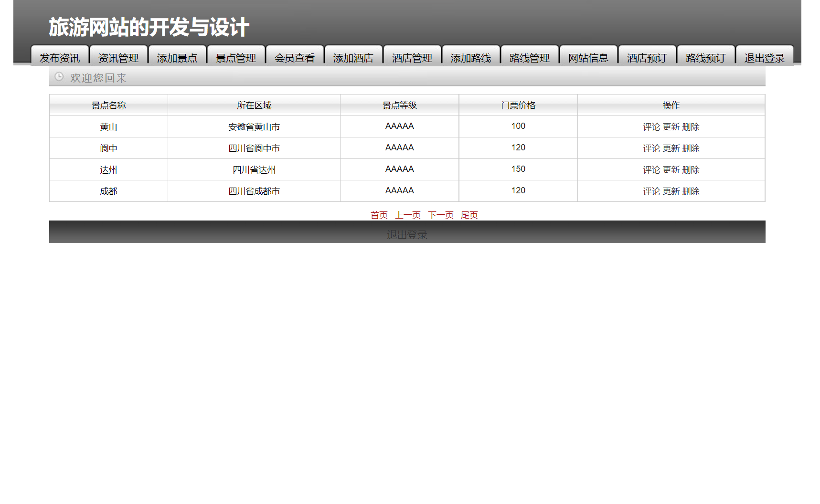Click 更新 in the 黄山 row
820x504 pixels.
point(671,127)
